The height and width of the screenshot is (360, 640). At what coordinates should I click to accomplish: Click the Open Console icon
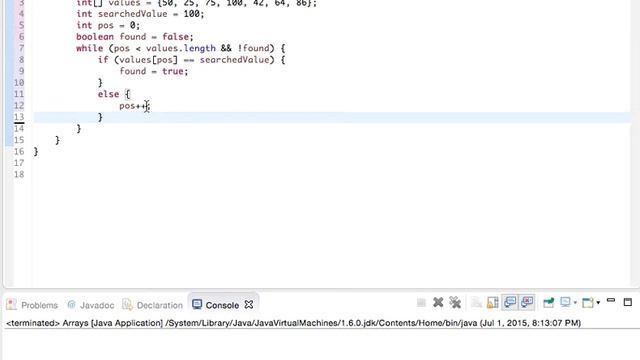pyautogui.click(x=588, y=302)
